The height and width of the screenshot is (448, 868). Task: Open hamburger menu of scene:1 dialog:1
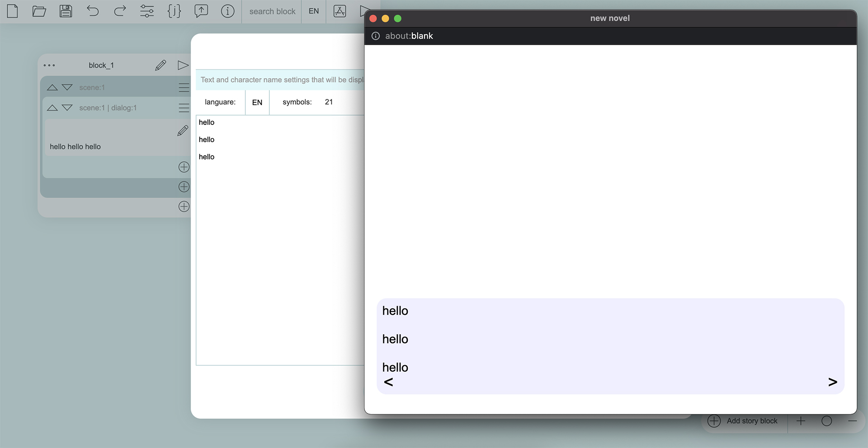click(184, 108)
